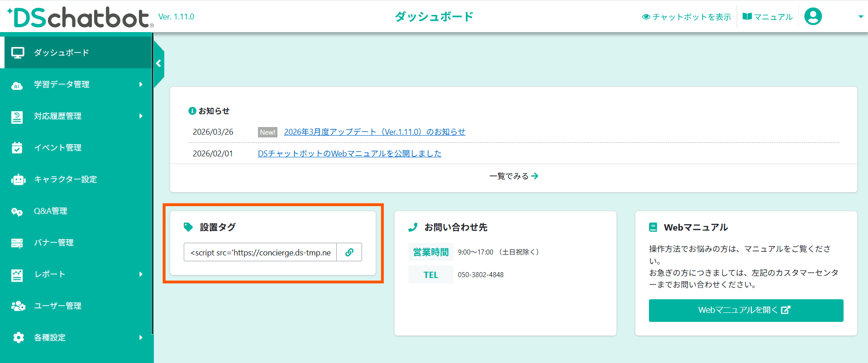Click the info icon beside お知らせ

(192, 111)
